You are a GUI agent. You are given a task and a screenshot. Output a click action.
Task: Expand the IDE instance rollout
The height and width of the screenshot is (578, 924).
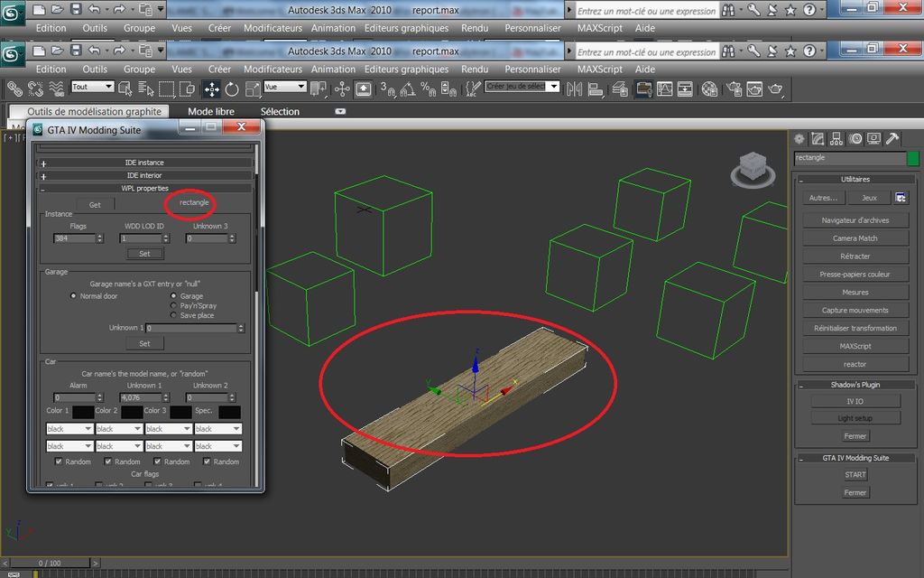[144, 163]
